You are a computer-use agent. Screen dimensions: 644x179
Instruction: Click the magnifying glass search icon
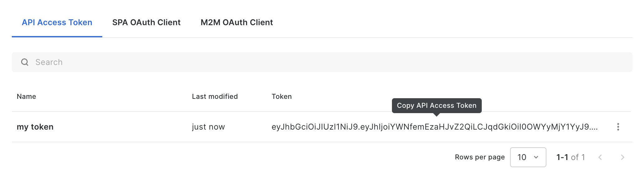25,62
